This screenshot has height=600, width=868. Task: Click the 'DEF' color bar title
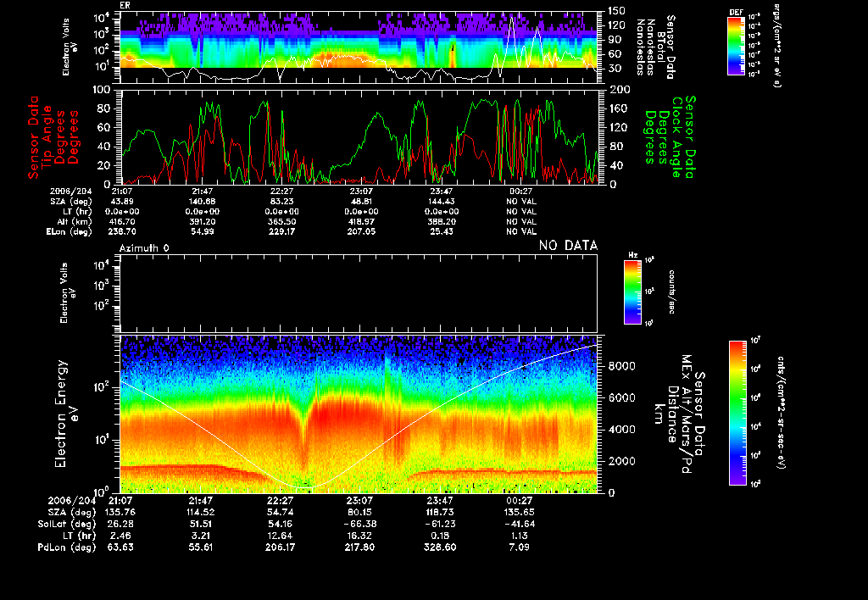(x=736, y=12)
